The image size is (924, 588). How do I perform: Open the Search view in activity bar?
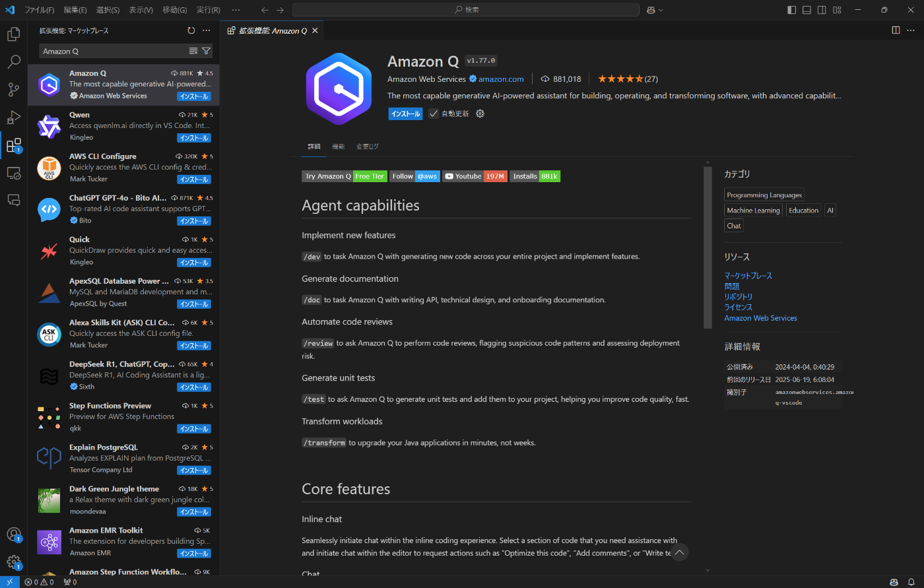13,62
